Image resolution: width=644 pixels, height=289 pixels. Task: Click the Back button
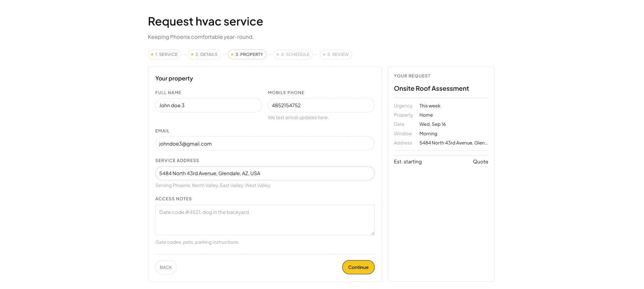click(x=166, y=267)
